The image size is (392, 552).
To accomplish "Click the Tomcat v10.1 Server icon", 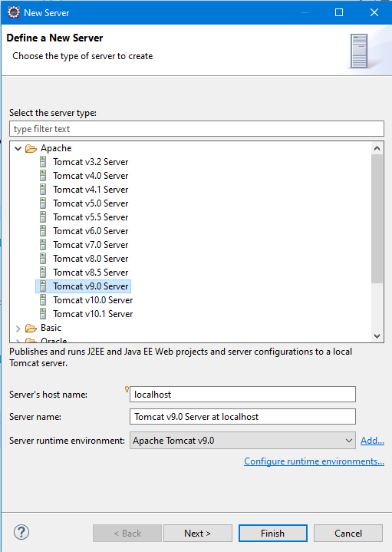I will tap(43, 314).
